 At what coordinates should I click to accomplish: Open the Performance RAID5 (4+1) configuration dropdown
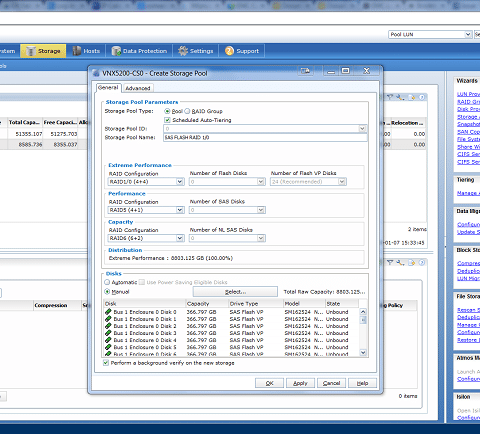[x=180, y=210]
